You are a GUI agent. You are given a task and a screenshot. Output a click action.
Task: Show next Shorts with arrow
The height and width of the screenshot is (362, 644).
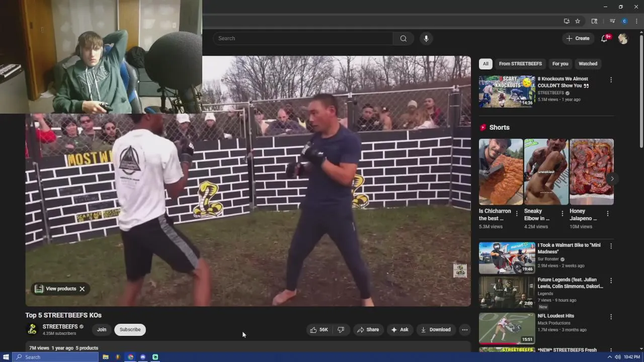(x=612, y=178)
